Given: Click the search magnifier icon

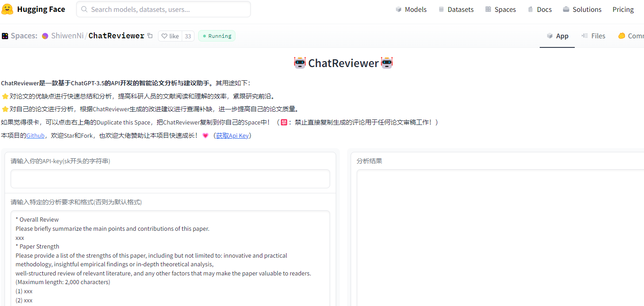Looking at the screenshot, I should (83, 9).
